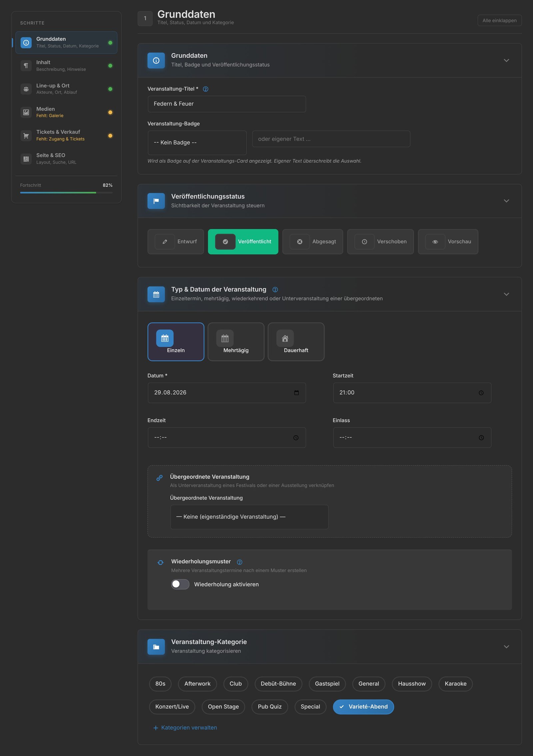533x756 pixels.
Task: Collapse the Veröffentlichungsstatus card chevron
Action: click(506, 201)
